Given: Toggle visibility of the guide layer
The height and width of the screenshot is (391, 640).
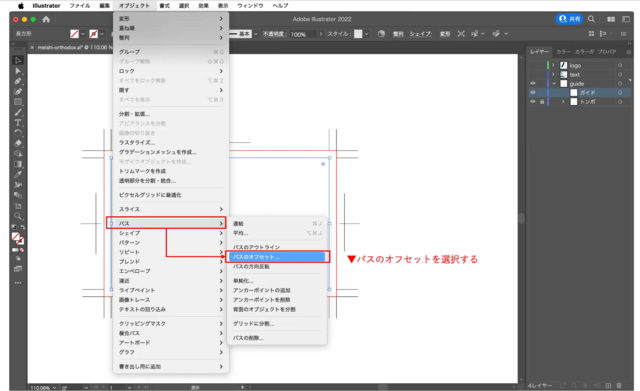Looking at the screenshot, I should tap(533, 83).
